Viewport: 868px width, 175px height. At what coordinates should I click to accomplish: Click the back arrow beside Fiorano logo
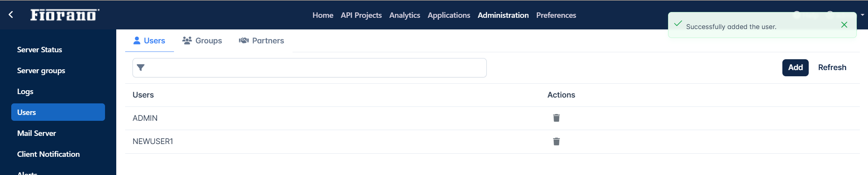[11, 15]
